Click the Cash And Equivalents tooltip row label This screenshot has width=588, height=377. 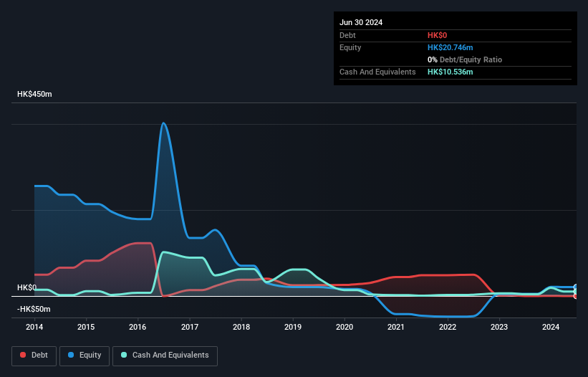click(377, 72)
